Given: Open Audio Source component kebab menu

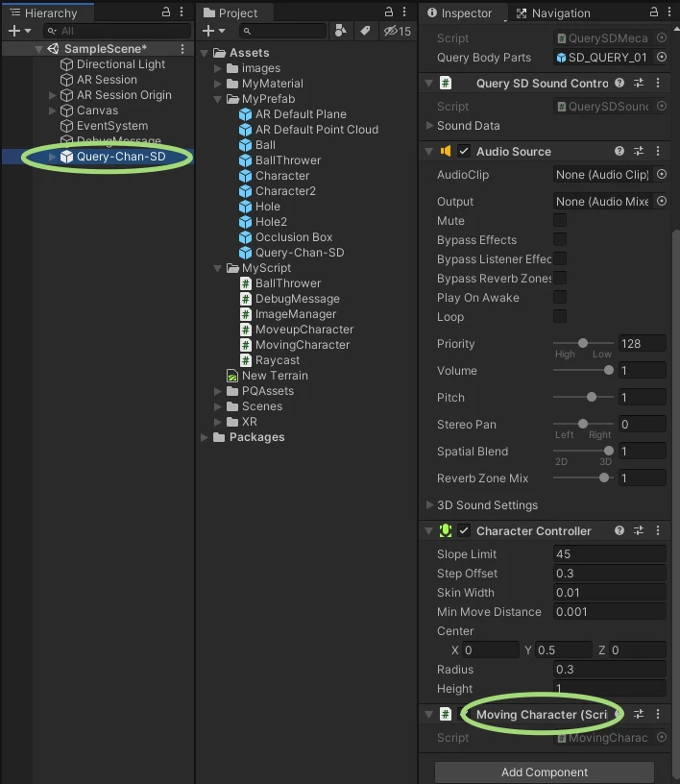Looking at the screenshot, I should (658, 151).
